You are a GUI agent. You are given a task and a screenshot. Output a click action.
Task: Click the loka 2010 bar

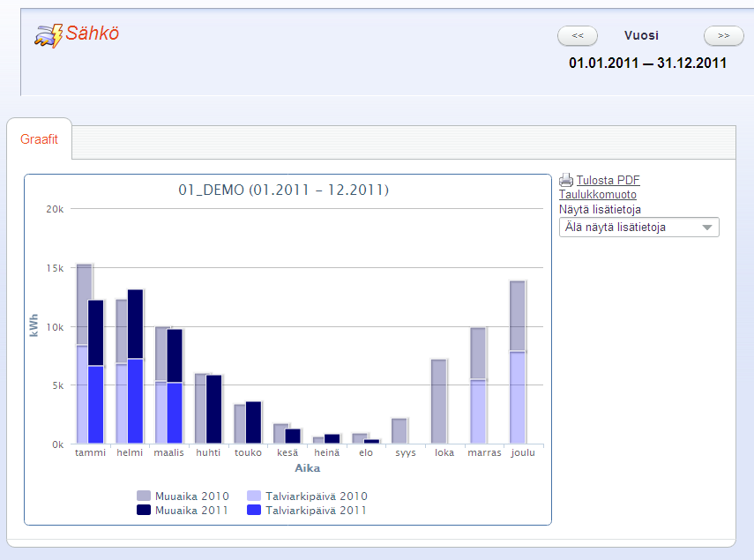[x=439, y=401]
